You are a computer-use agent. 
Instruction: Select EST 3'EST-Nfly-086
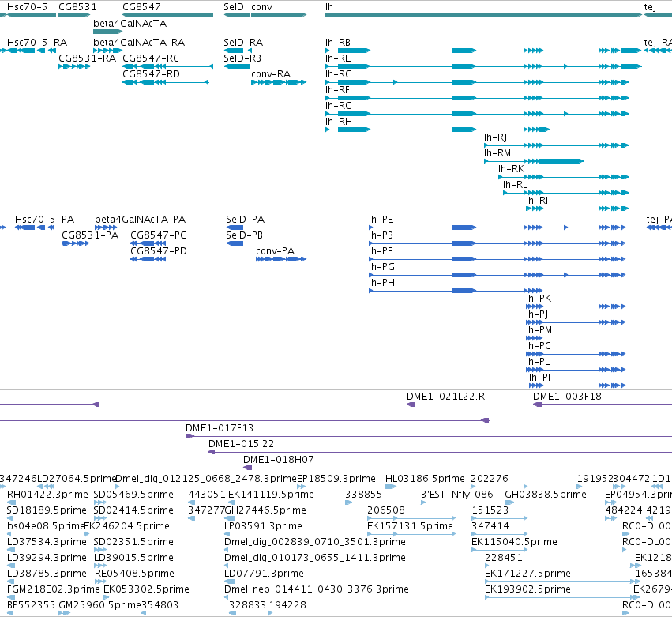click(423, 502)
